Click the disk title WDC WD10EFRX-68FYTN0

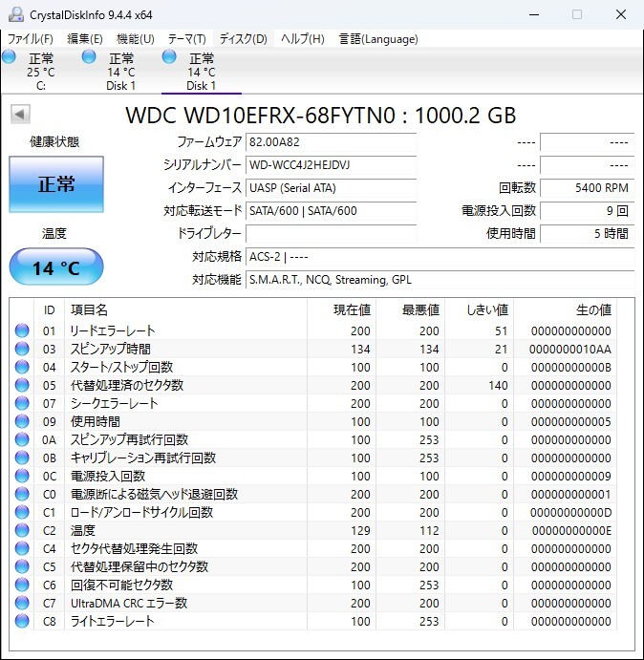click(x=261, y=116)
